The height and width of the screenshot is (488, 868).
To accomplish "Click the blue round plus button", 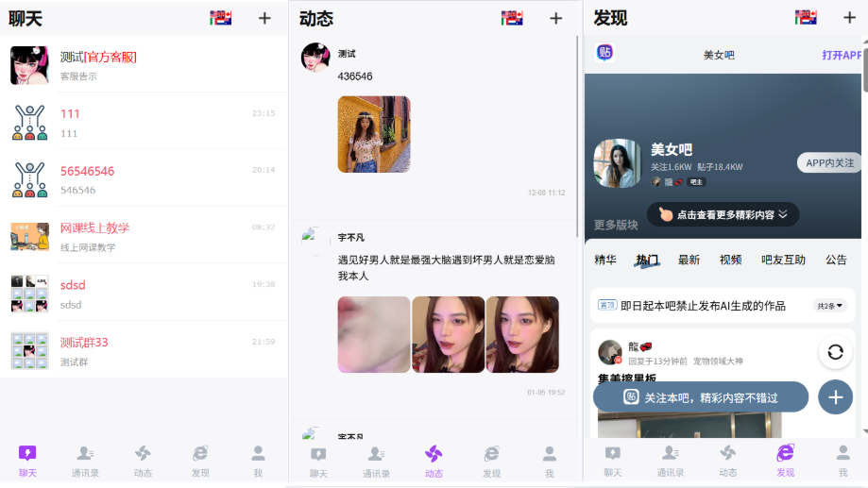I will [835, 396].
